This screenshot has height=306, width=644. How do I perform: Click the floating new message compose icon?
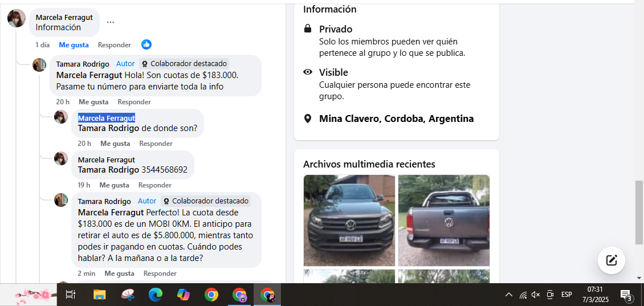tap(612, 260)
